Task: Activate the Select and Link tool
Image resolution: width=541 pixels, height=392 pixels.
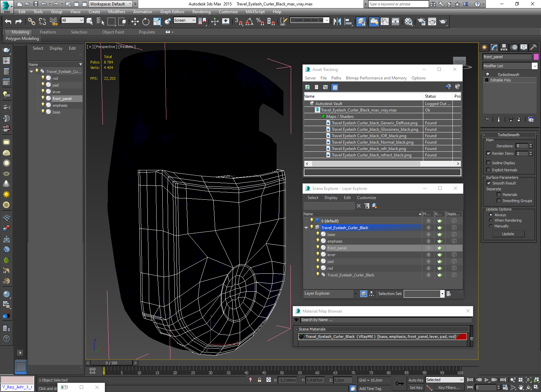Action: [31, 22]
